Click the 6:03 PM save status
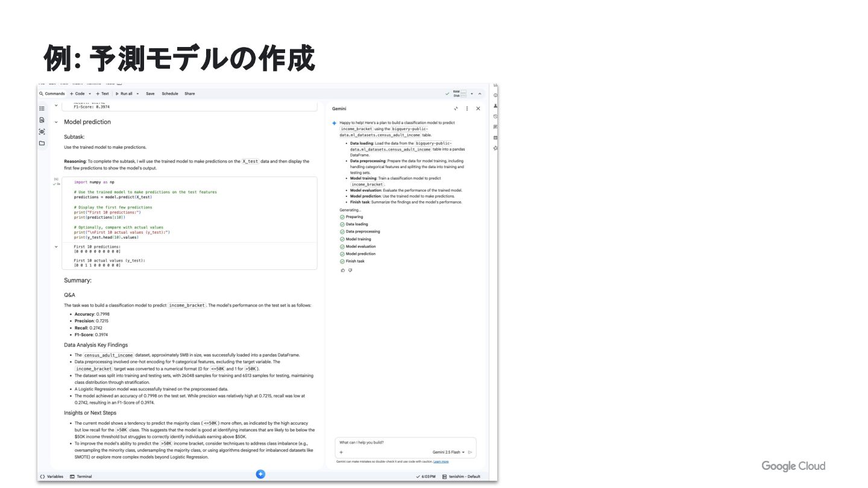 click(426, 477)
